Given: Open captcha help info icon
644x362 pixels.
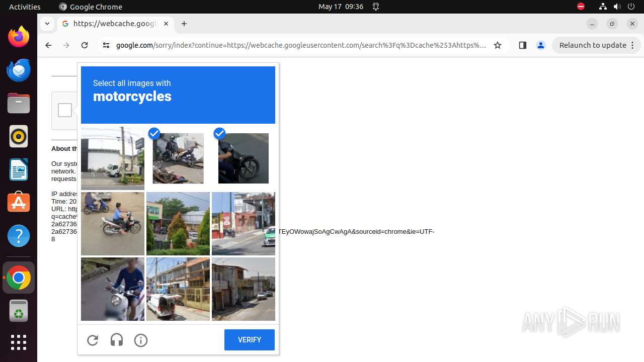Looking at the screenshot, I should coord(141,340).
